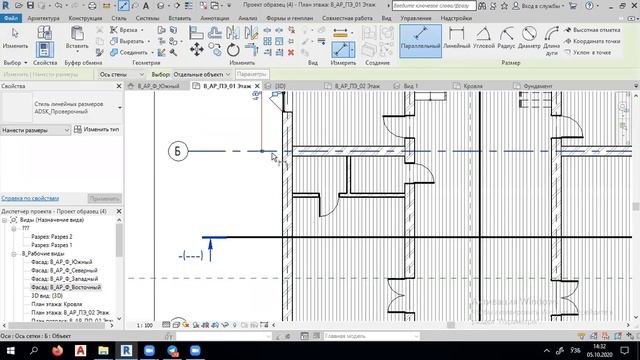Collapse the Виды (Назначение вида) tree node

[5, 220]
